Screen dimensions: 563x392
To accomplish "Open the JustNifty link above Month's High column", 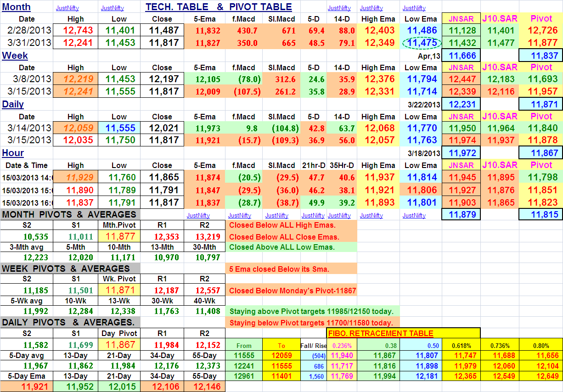I will [x=67, y=8].
